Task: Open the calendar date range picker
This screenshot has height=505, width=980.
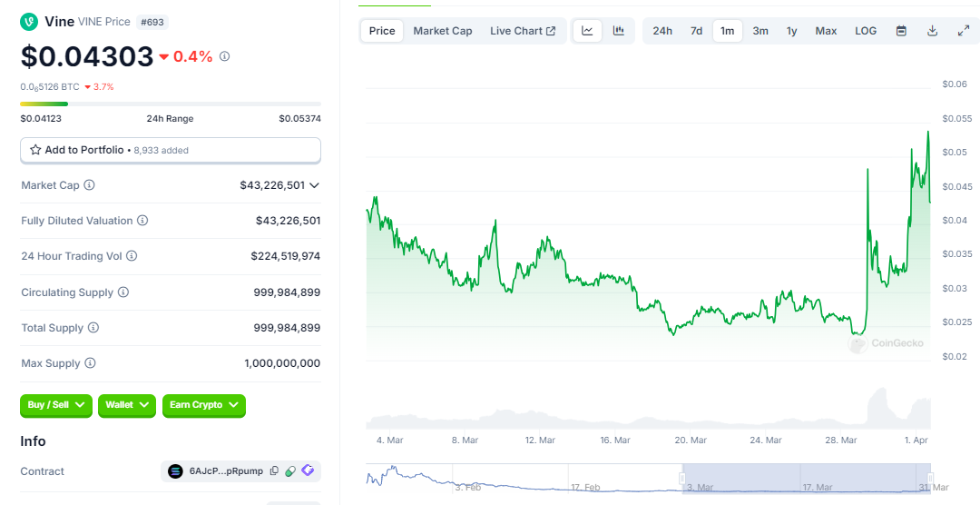Action: pos(901,31)
